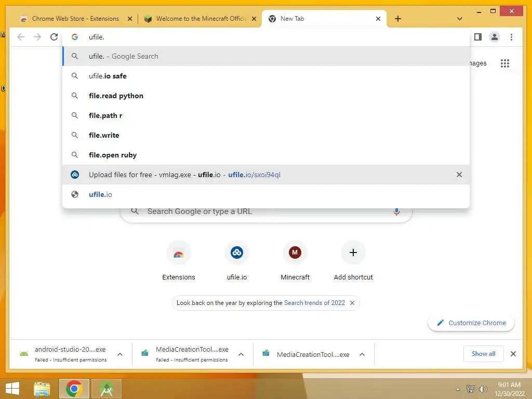Viewport: 532px width, 399px height.
Task: Open the ufile.io/sxoi94ql history suggestion
Action: [267, 175]
